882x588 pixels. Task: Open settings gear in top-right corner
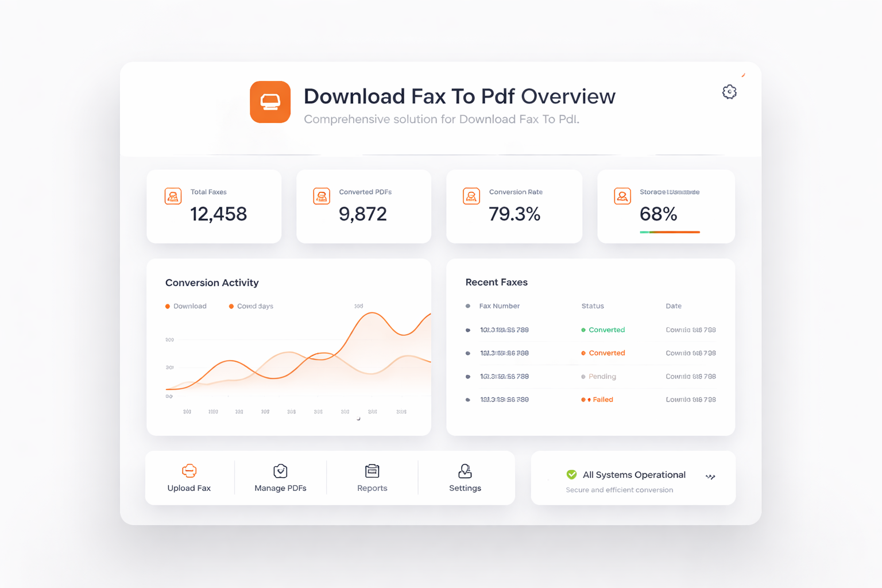729,92
